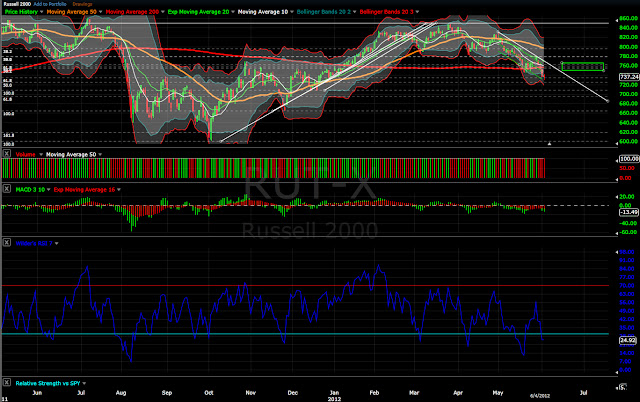Select the Exp Moving Average 20 label

coord(198,12)
